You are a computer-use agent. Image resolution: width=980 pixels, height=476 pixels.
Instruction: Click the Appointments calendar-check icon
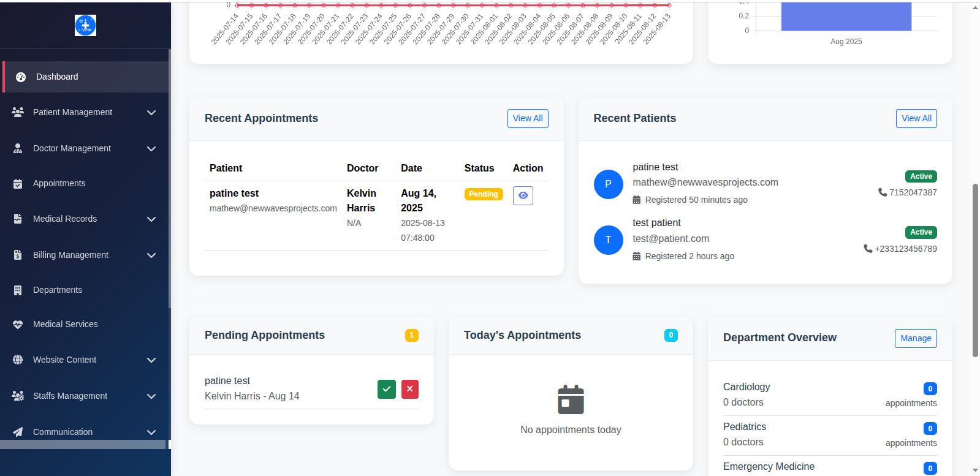[18, 184]
